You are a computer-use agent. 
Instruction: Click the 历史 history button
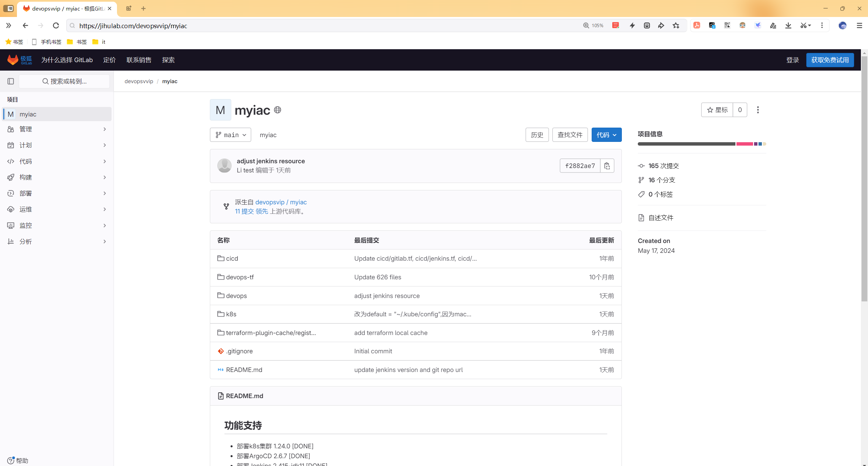pyautogui.click(x=537, y=135)
